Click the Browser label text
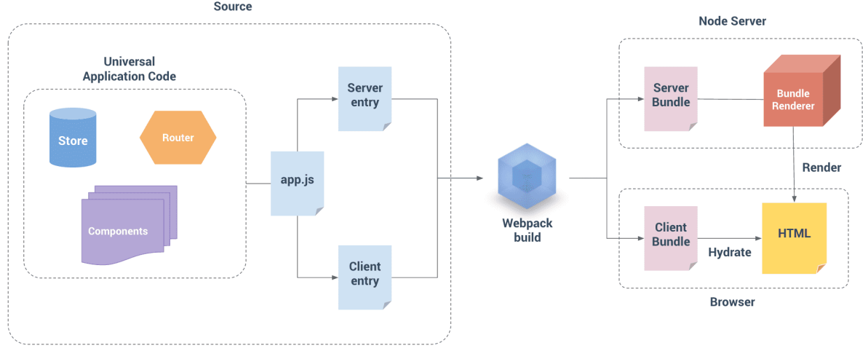Screen dimensions: 868x351 point(733,303)
